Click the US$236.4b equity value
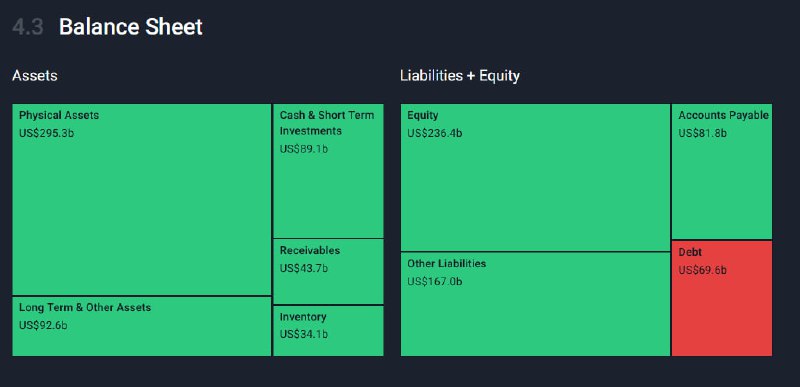 click(x=435, y=133)
